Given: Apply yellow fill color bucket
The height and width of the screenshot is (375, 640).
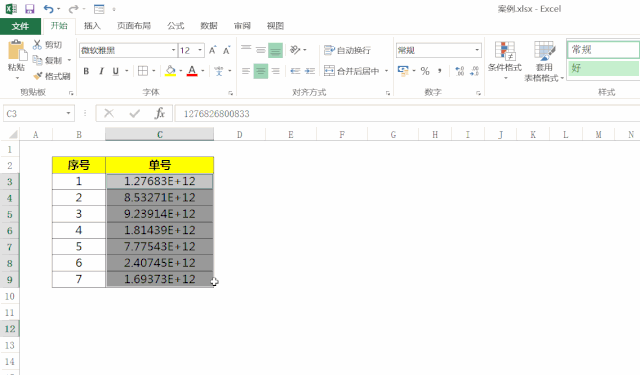Looking at the screenshot, I should click(170, 71).
